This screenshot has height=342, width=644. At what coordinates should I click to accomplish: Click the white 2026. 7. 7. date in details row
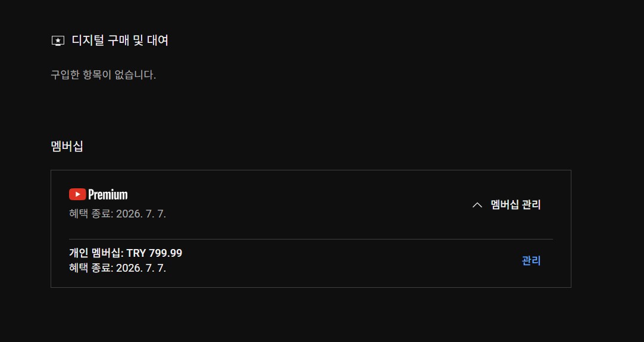click(x=141, y=268)
